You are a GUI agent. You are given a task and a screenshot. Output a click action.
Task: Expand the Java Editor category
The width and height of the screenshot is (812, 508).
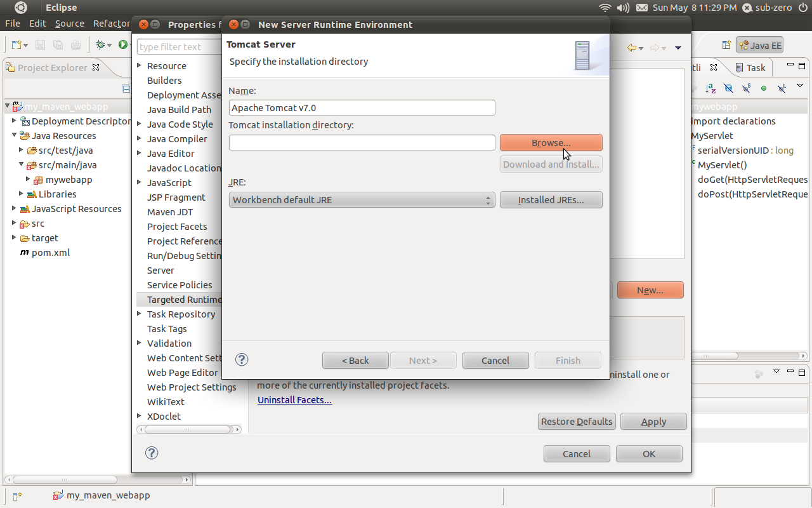[x=140, y=154]
